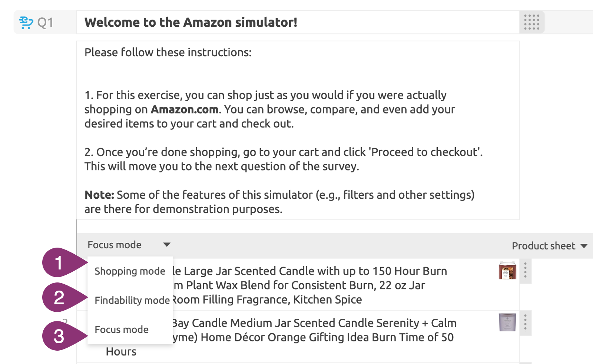The image size is (593, 364).
Task: Select the Medium Jar Scented Candle product row
Action: click(x=315, y=330)
